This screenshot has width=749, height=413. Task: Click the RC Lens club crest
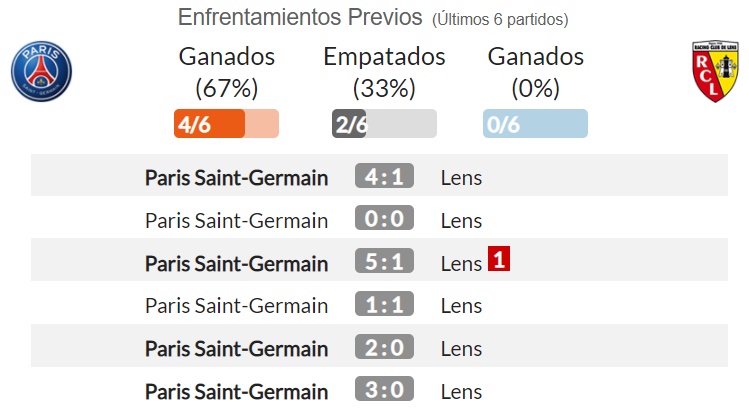pyautogui.click(x=715, y=71)
